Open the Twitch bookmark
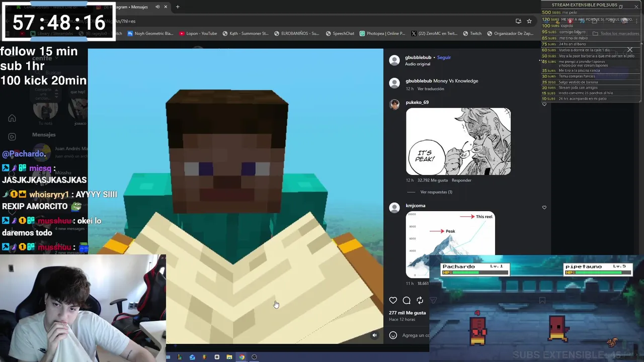644x362 pixels. [x=472, y=34]
